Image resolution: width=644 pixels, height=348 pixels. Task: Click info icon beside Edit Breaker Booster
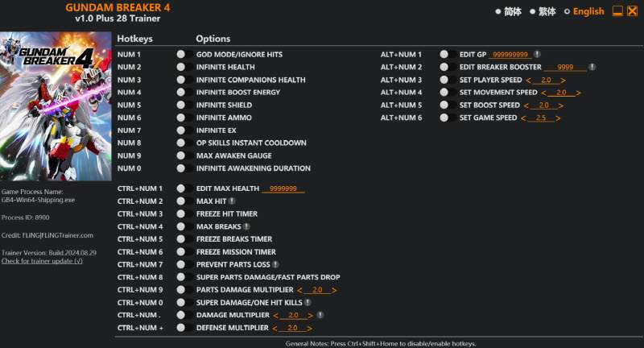(592, 67)
